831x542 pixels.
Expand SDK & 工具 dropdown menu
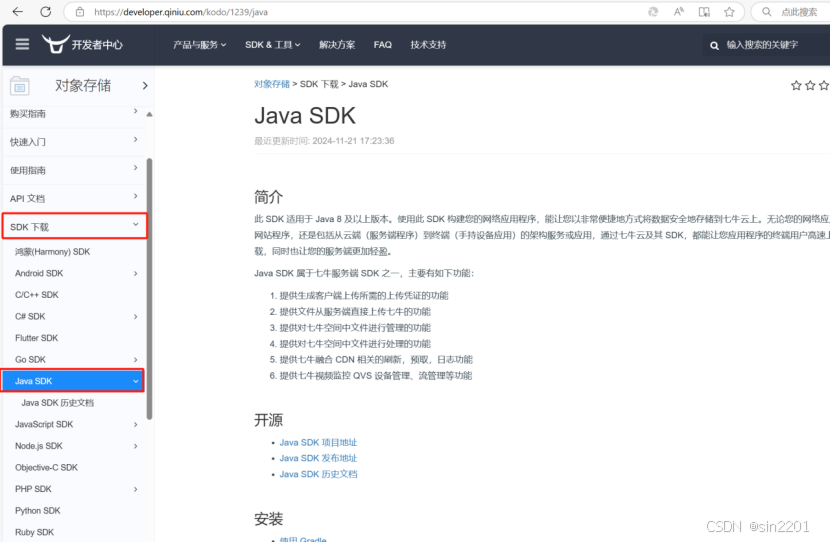click(x=272, y=45)
